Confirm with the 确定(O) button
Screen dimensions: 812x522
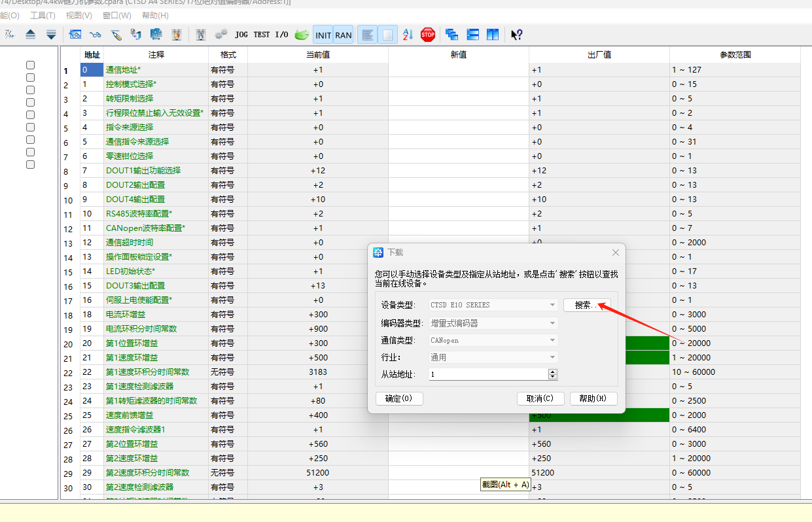point(399,398)
